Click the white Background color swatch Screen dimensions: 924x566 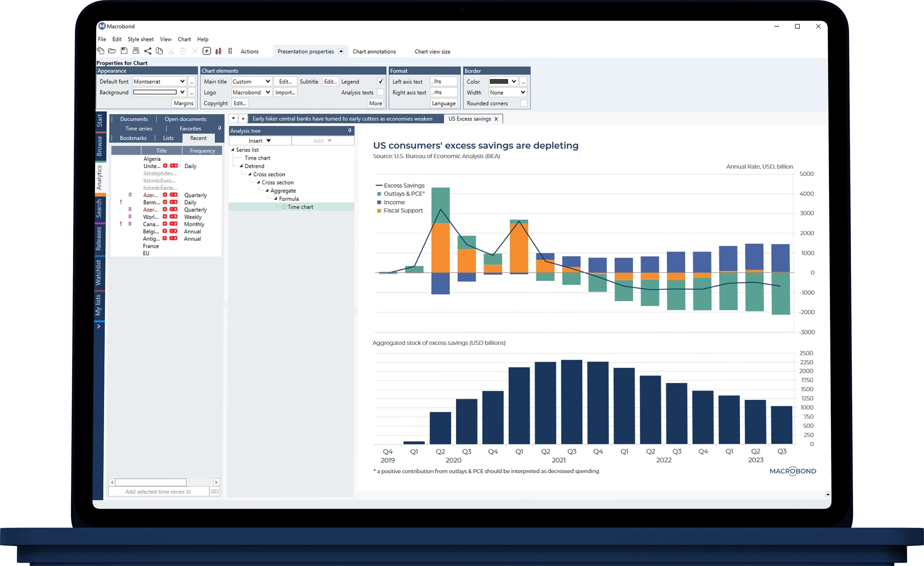coord(155,92)
